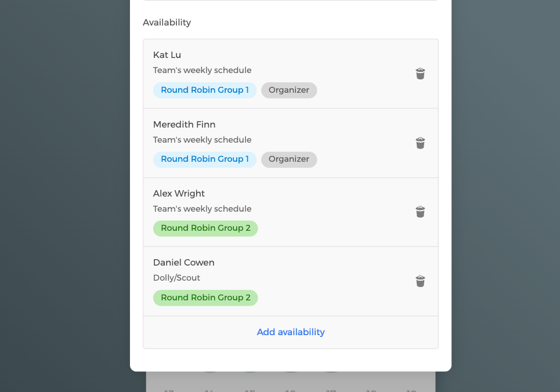The width and height of the screenshot is (560, 392).
Task: Click Organizer badge for Kat Lu
Action: [x=289, y=90]
